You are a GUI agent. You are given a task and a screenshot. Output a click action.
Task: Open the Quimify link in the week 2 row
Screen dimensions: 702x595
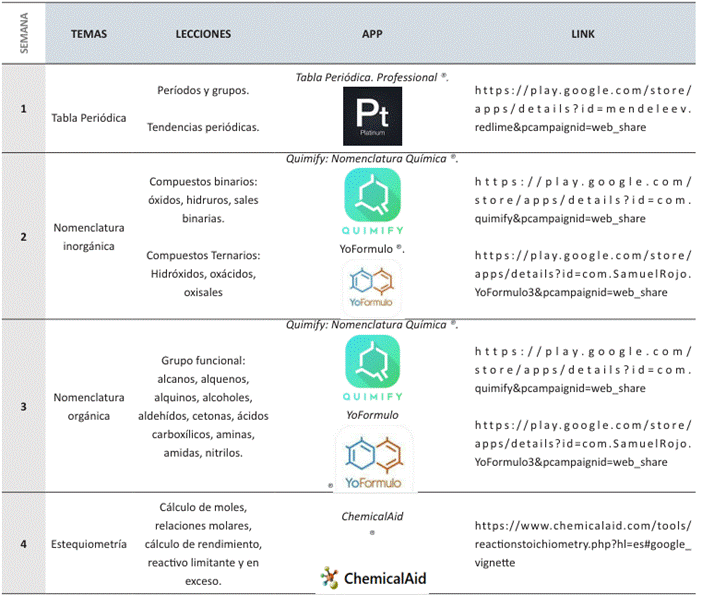(x=583, y=200)
